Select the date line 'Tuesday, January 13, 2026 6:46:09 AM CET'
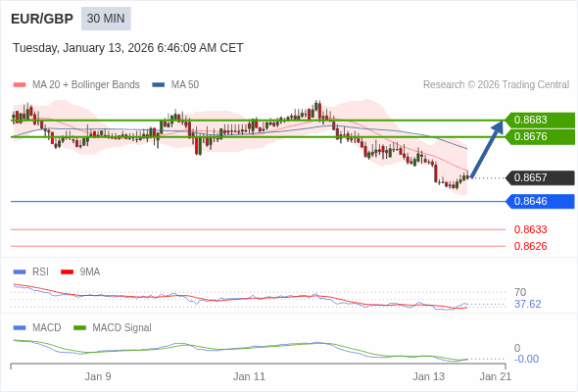The image size is (578, 392). pyautogui.click(x=128, y=48)
